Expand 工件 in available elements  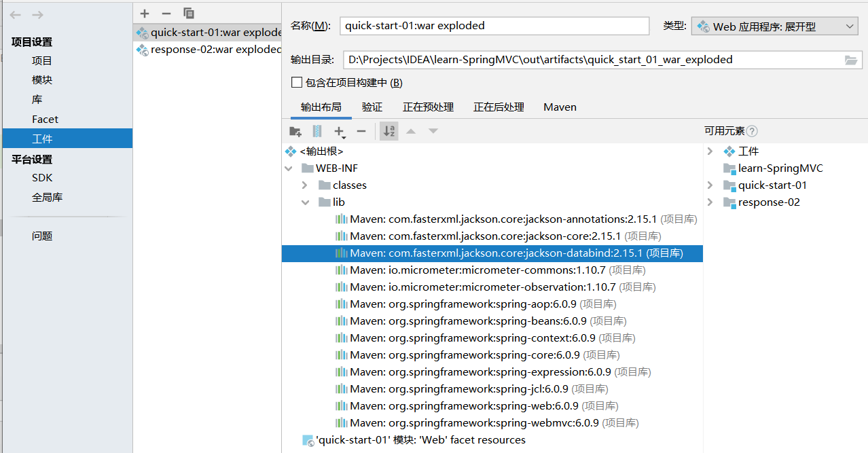(x=710, y=151)
